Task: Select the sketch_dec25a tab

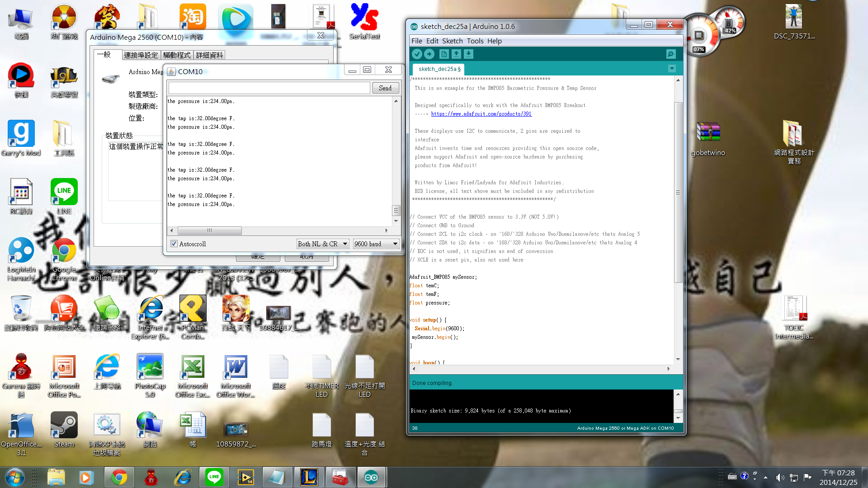Action: (439, 69)
